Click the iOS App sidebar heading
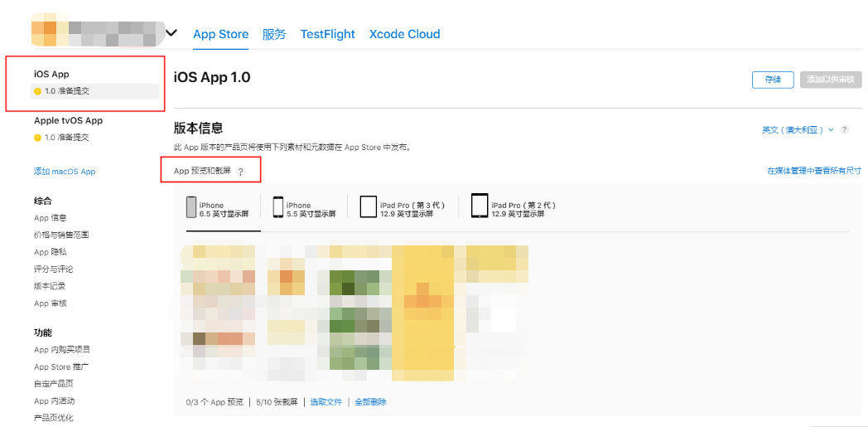The image size is (868, 427). [51, 75]
